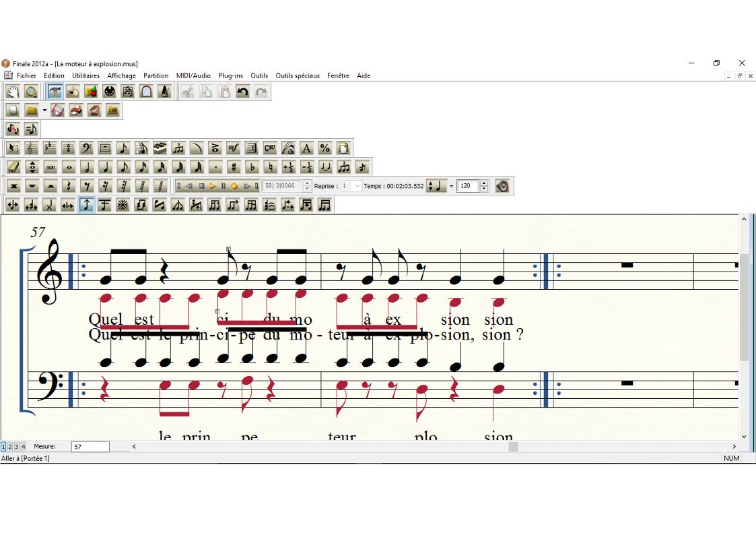The height and width of the screenshot is (535, 756).
Task: Click the printer icon
Action: (x=76, y=111)
